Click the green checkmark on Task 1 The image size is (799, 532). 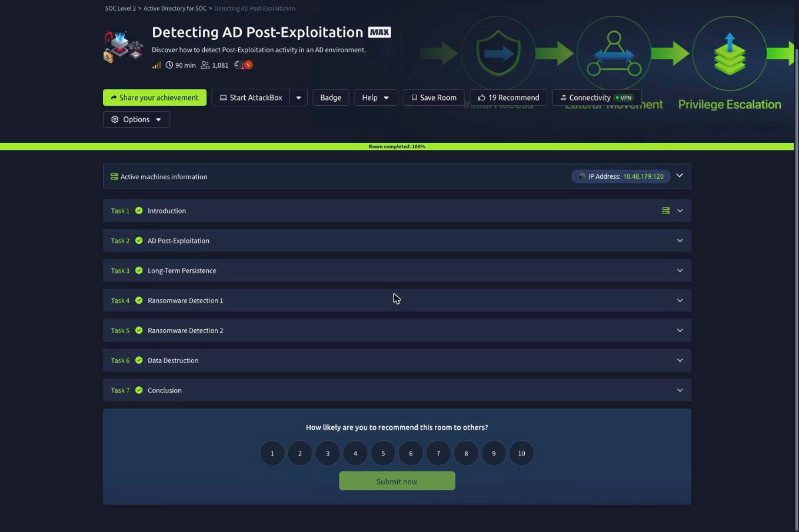pos(139,210)
